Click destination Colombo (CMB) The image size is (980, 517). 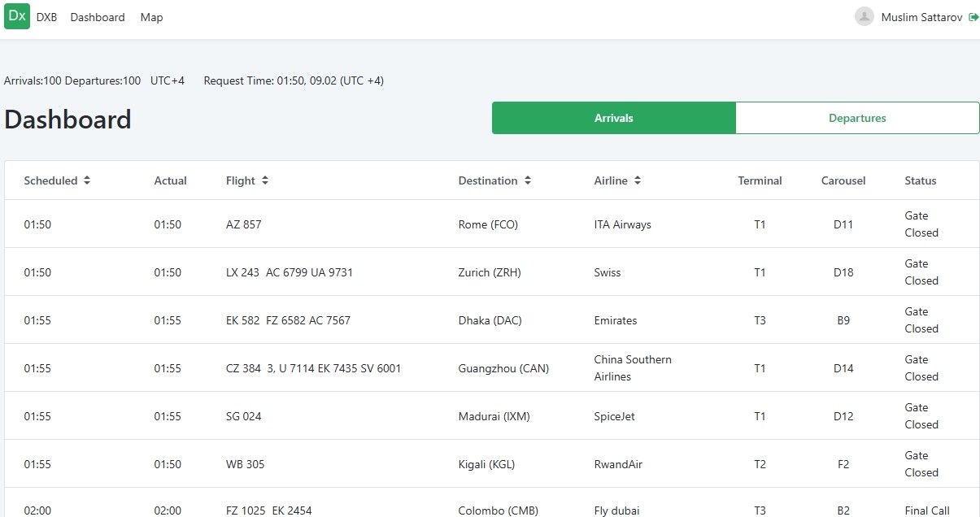point(498,510)
